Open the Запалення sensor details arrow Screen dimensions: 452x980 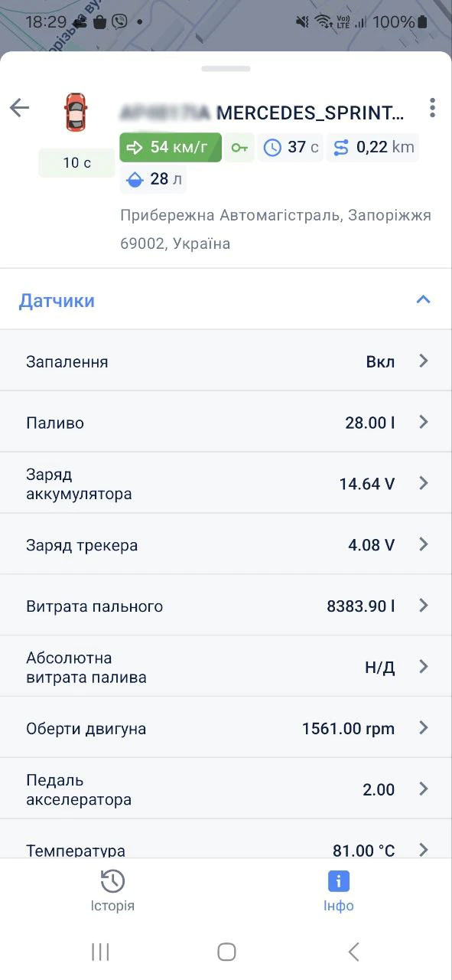tap(424, 361)
